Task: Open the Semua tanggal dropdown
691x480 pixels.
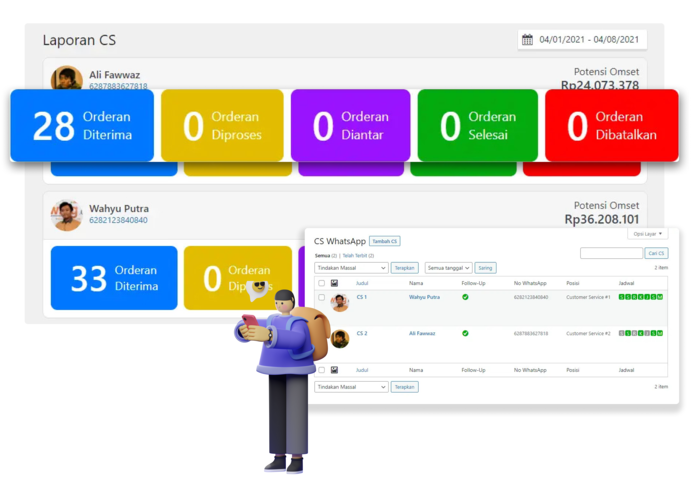Action: [448, 268]
